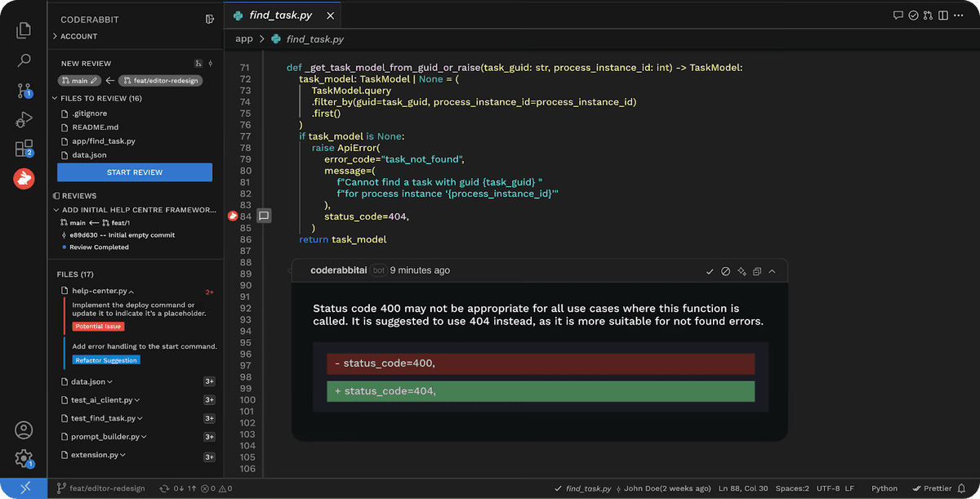
Task: Select app/find_task.py in files to review
Action: click(103, 141)
